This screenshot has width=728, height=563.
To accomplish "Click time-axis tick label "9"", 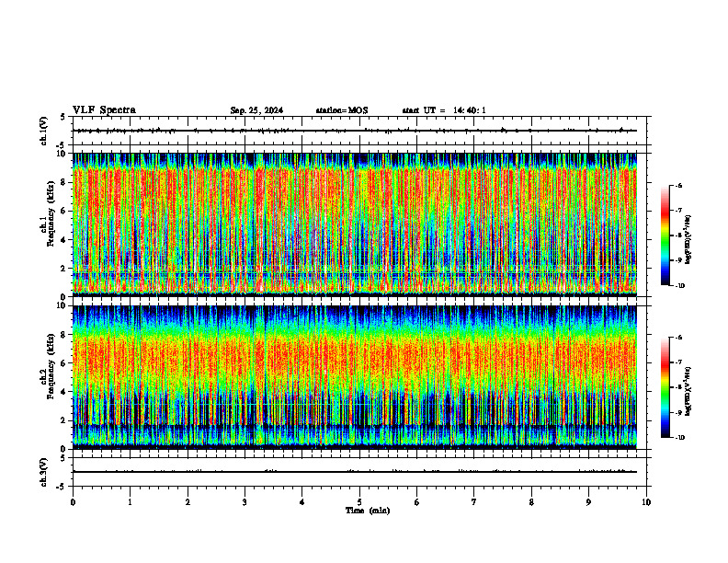I will pyautogui.click(x=588, y=502).
